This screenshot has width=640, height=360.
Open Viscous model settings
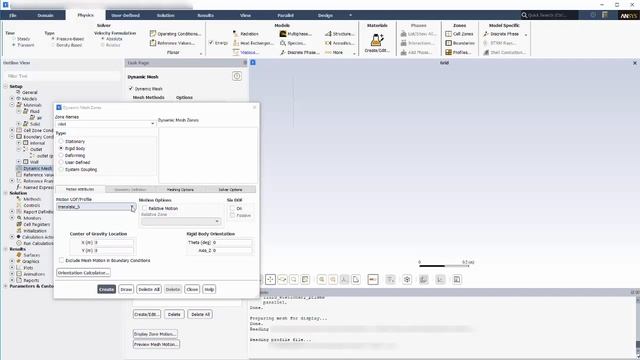point(246,52)
